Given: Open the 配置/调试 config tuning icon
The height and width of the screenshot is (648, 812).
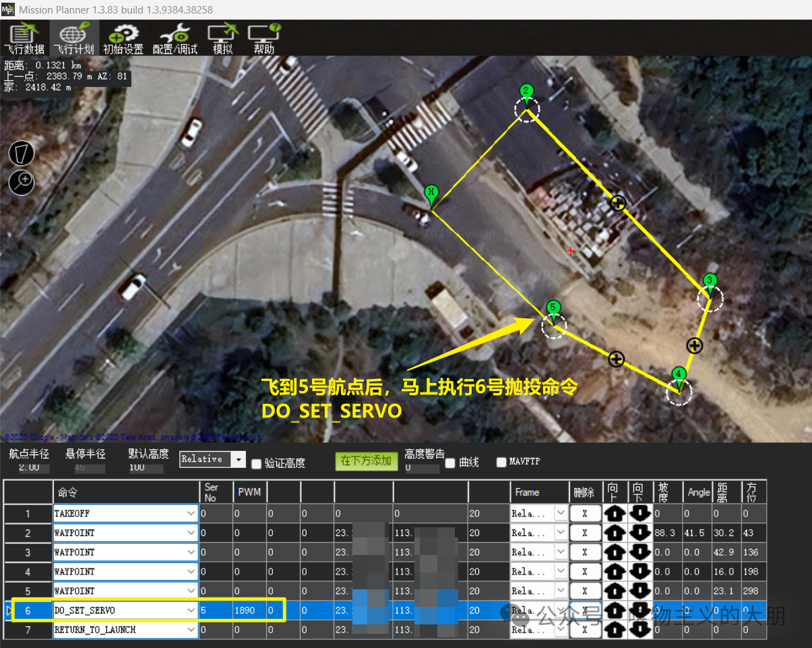Looking at the screenshot, I should tap(175, 38).
